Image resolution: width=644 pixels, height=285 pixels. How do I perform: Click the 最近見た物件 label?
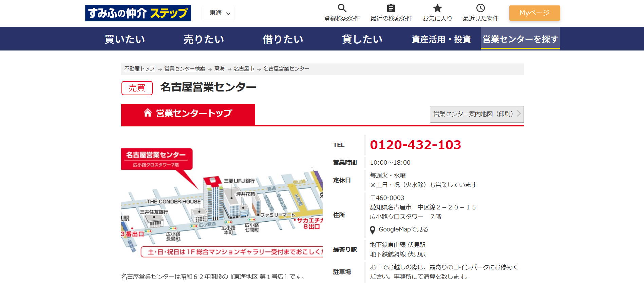[481, 18]
